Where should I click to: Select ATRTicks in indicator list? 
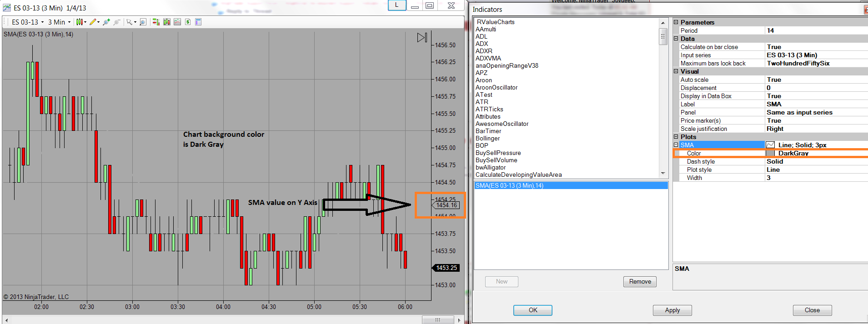[489, 109]
